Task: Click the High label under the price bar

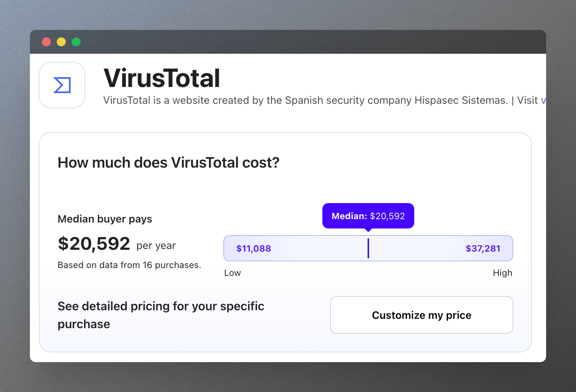Action: 502,273
